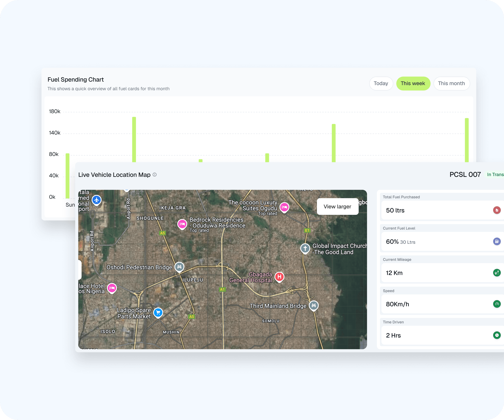Click the Bedrock Residencies hotel pin
Screen dimensions: 504x420
pyautogui.click(x=182, y=224)
